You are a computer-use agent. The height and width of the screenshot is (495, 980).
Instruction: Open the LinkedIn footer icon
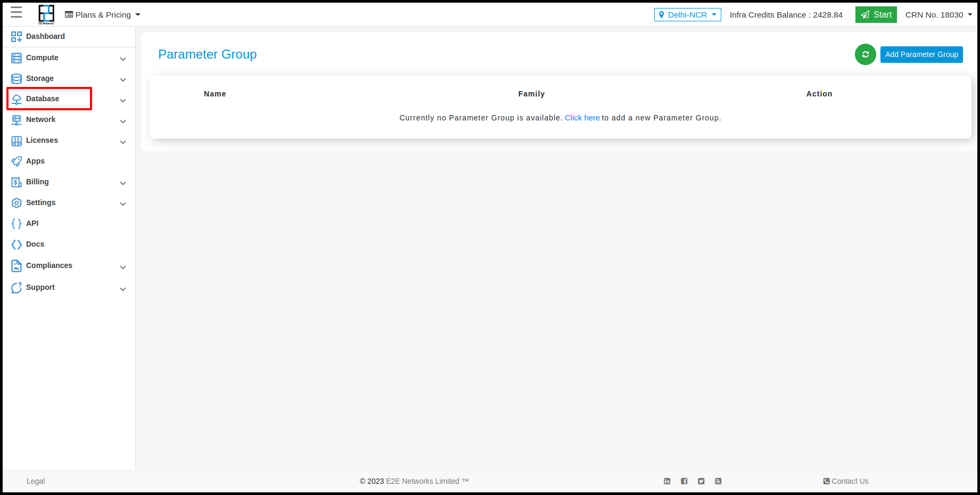667,481
